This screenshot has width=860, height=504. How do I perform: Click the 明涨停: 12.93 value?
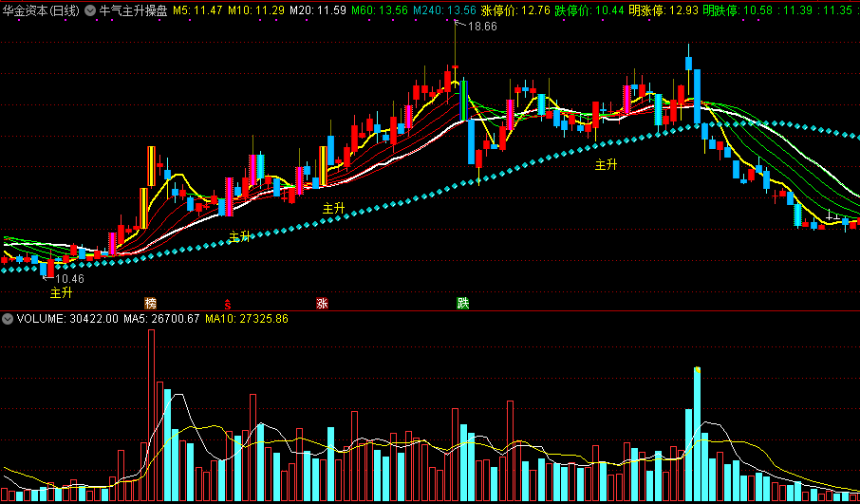[x=664, y=10]
